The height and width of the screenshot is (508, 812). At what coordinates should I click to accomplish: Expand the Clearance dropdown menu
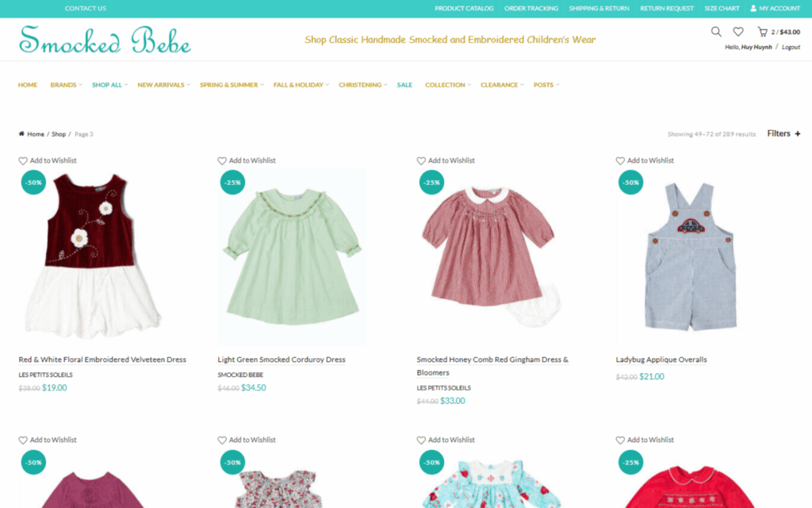[x=502, y=85]
